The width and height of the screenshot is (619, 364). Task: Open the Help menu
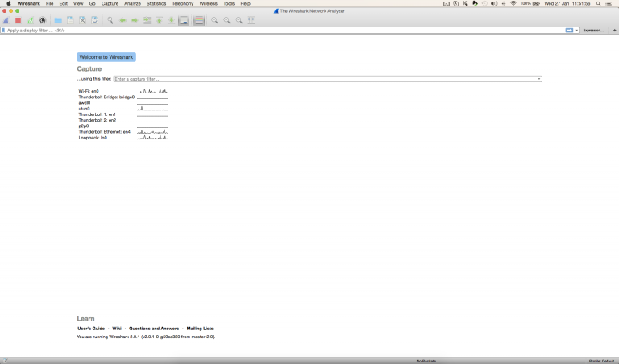click(x=246, y=3)
